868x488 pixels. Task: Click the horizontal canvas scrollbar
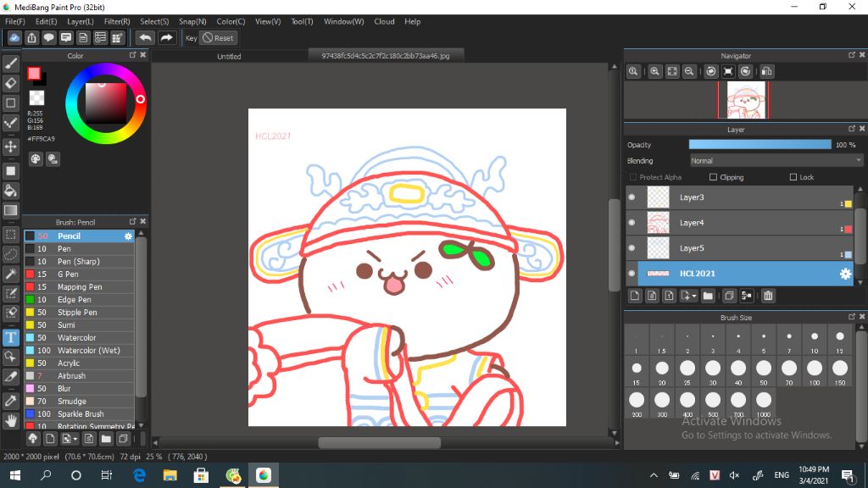pos(379,442)
